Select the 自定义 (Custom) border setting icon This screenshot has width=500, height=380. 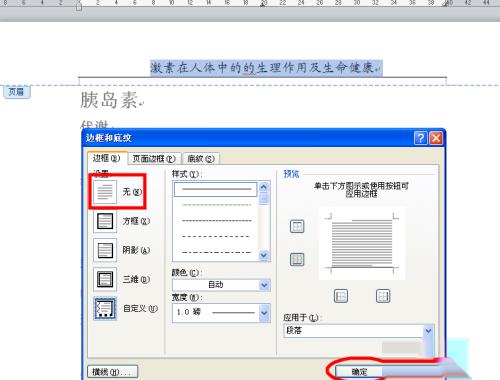pyautogui.click(x=105, y=308)
